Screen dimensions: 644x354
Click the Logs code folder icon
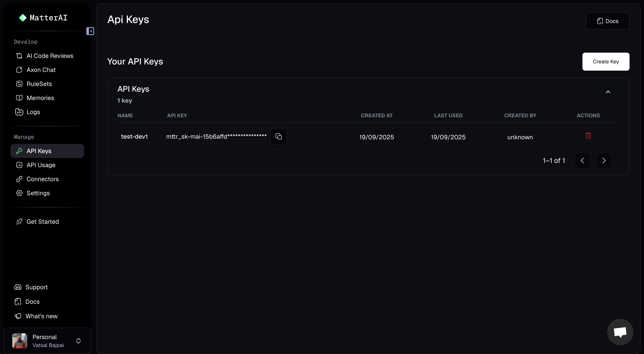(x=19, y=112)
